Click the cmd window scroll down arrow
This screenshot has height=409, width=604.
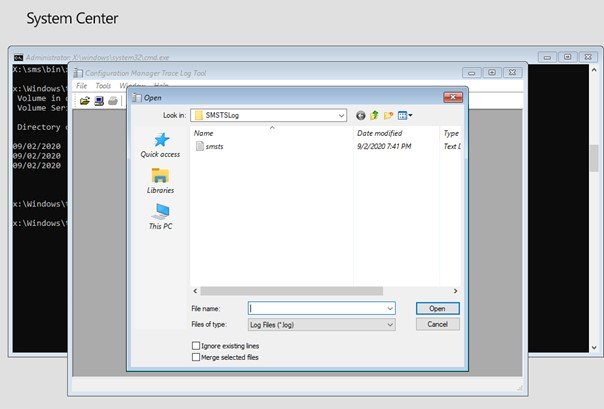coord(594,347)
